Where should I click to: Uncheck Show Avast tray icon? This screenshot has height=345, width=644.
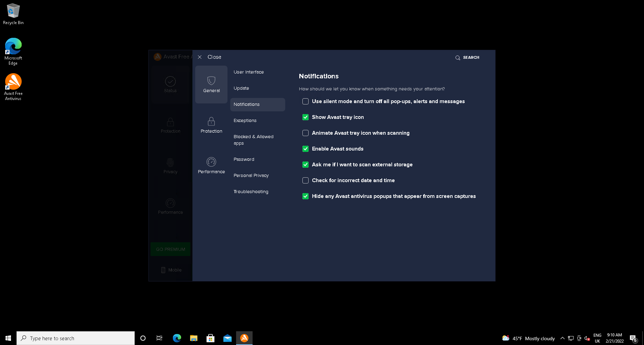pos(306,117)
